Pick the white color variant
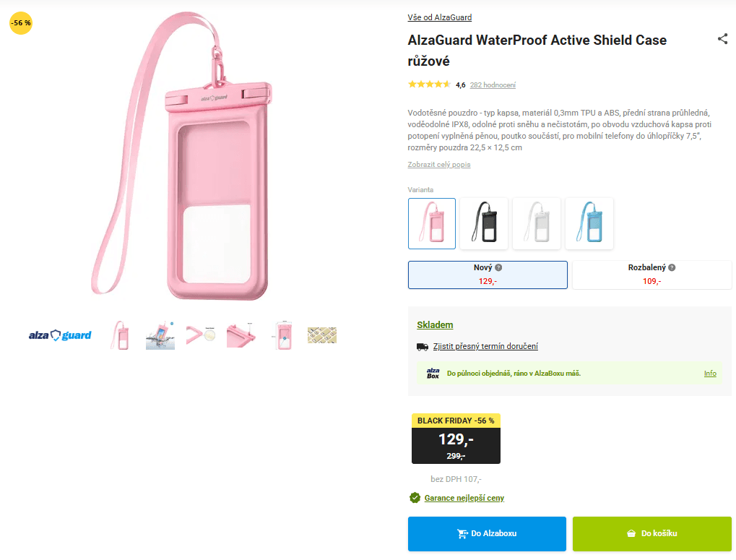This screenshot has width=736, height=560. pyautogui.click(x=537, y=223)
